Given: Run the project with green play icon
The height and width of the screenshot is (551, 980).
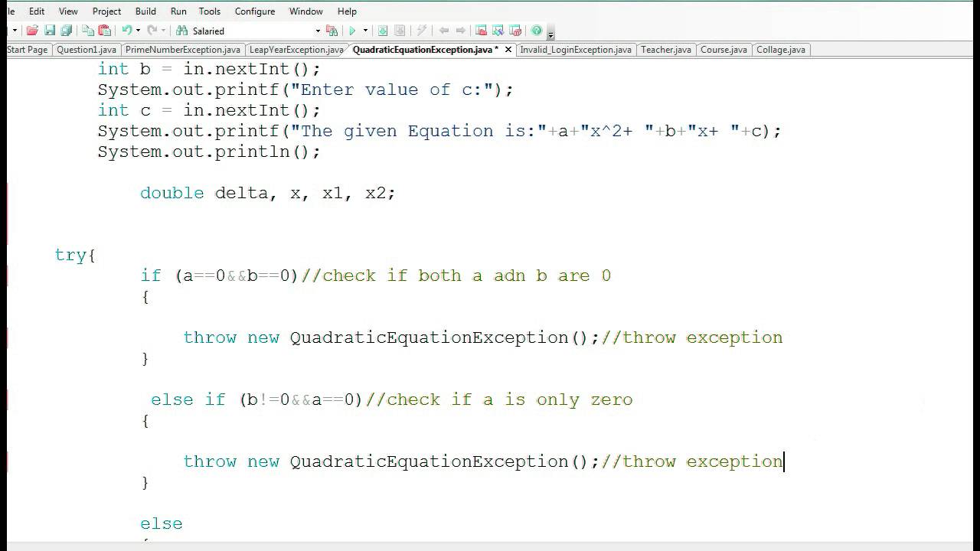Looking at the screenshot, I should pos(352,31).
